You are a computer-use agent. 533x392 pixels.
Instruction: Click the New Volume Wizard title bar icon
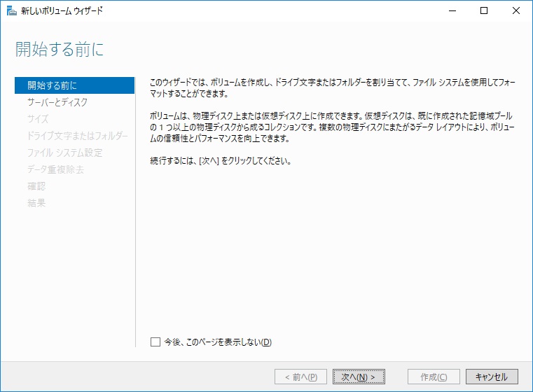pos(12,11)
